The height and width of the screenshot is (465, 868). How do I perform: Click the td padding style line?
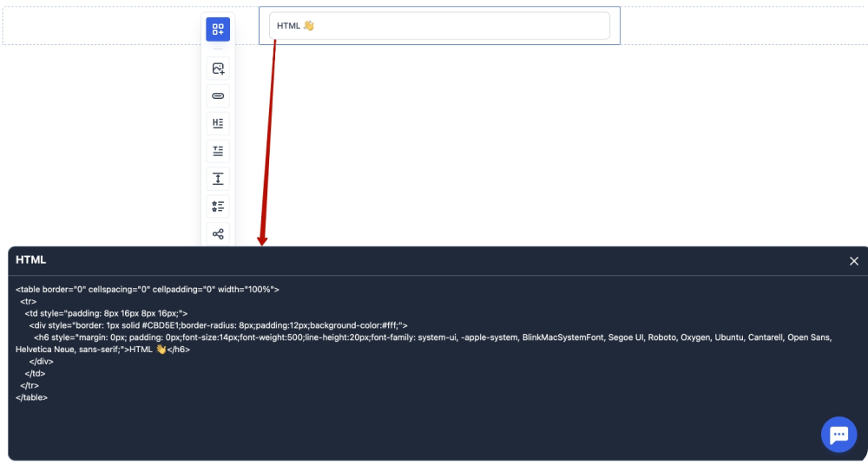pos(106,313)
